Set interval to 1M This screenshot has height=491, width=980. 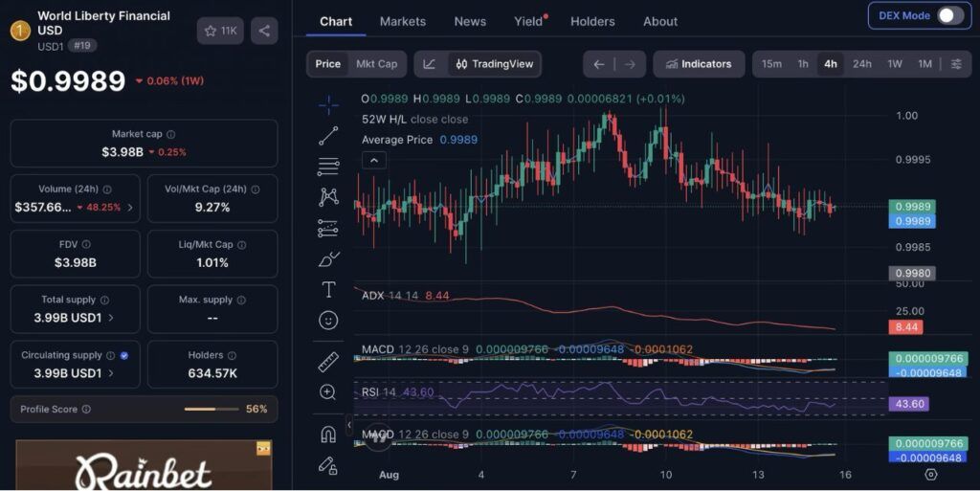point(925,64)
